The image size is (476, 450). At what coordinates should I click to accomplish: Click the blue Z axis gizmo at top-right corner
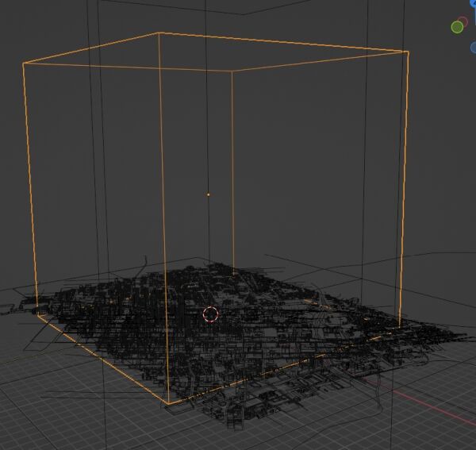tap(473, 2)
